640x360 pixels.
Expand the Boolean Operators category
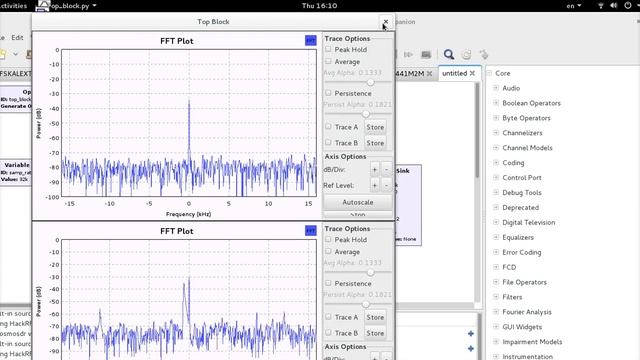[496, 103]
